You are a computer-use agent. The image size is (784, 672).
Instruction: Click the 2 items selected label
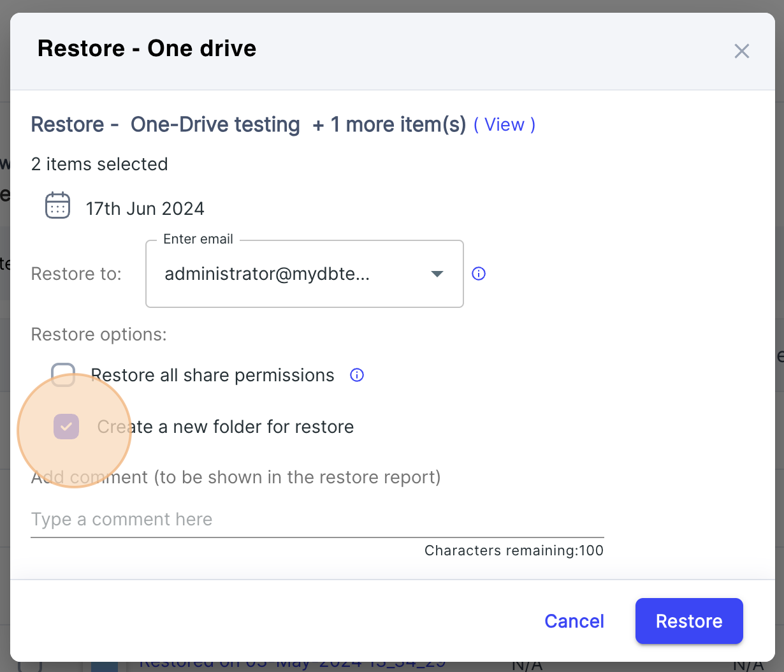(x=99, y=164)
